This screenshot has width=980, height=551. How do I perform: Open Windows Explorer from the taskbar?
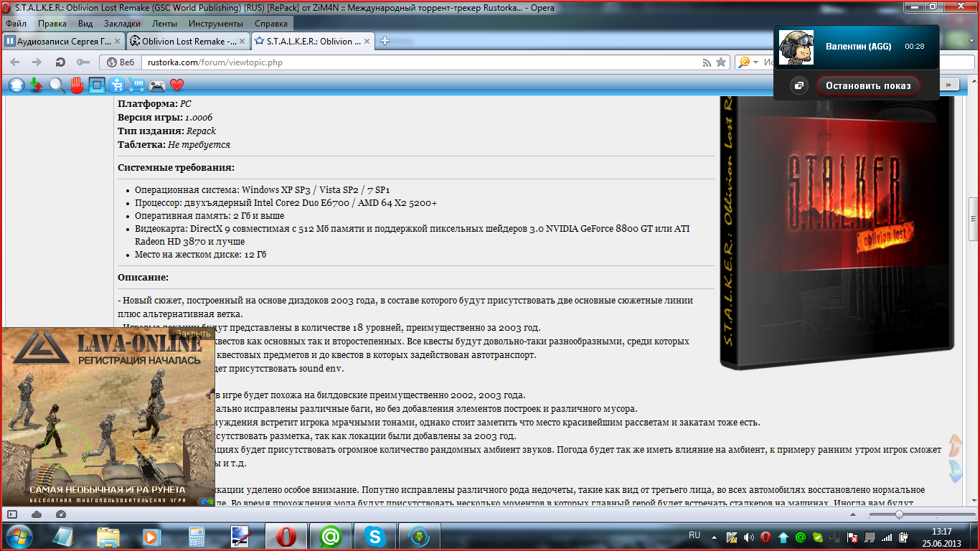[x=108, y=536]
